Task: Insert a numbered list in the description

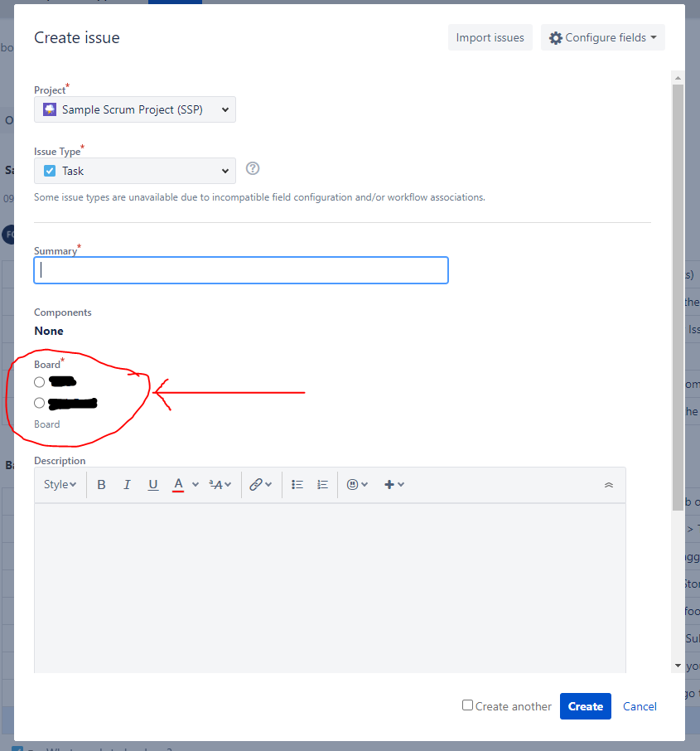Action: coord(321,484)
